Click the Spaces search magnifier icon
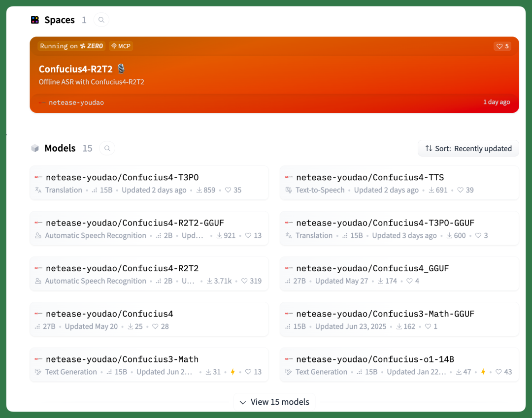This screenshot has width=532, height=418. (x=101, y=20)
